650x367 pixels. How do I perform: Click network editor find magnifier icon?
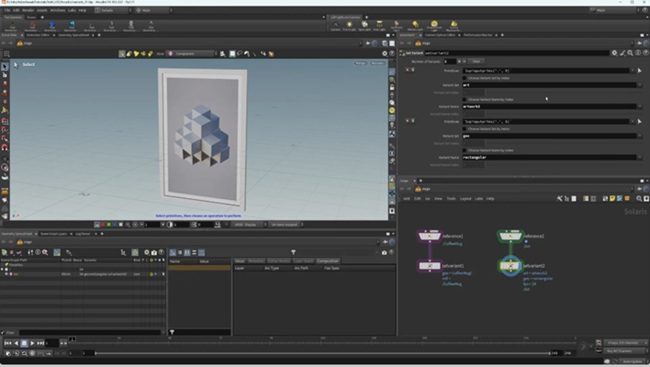(639, 199)
